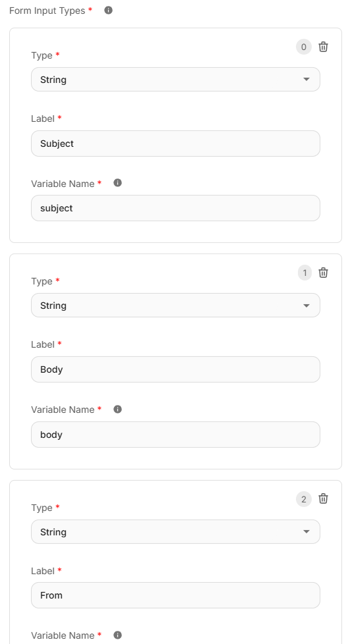Image resolution: width=350 pixels, height=644 pixels.
Task: Delete form input item 2
Action: (x=323, y=499)
